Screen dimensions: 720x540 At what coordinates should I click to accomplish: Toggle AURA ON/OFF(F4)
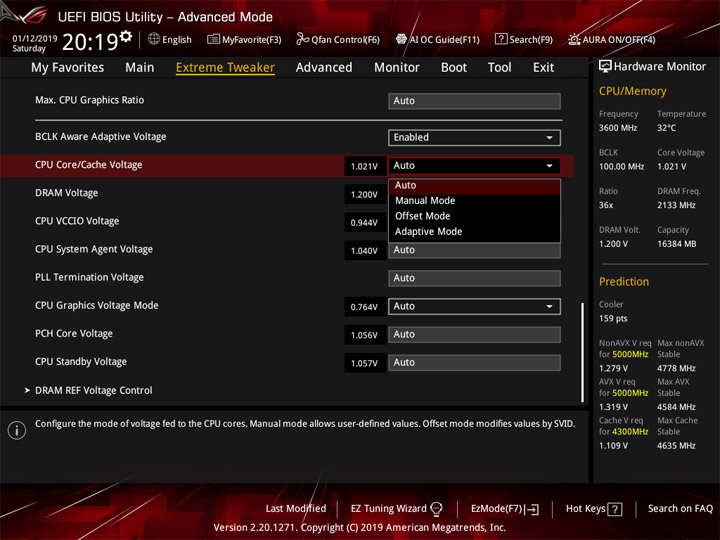tap(619, 40)
